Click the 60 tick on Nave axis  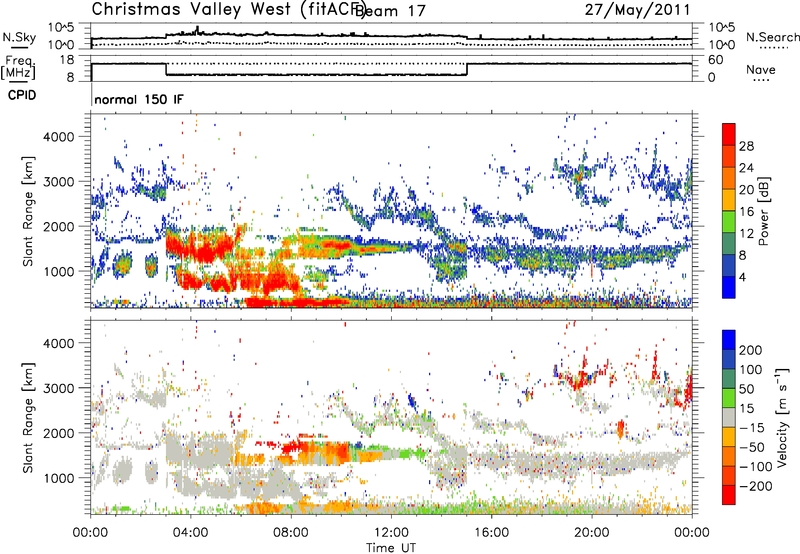716,60
